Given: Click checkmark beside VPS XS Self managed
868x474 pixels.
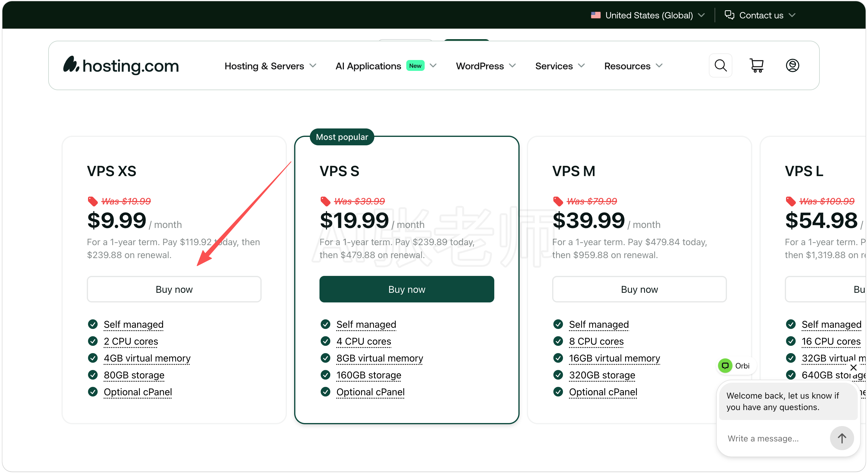Looking at the screenshot, I should click(93, 324).
